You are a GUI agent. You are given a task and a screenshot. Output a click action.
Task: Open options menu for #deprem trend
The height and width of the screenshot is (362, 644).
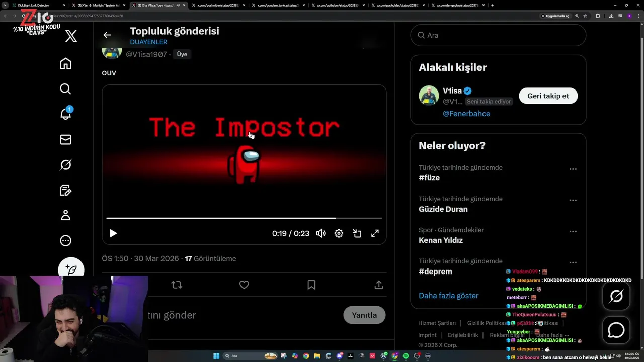point(573,262)
